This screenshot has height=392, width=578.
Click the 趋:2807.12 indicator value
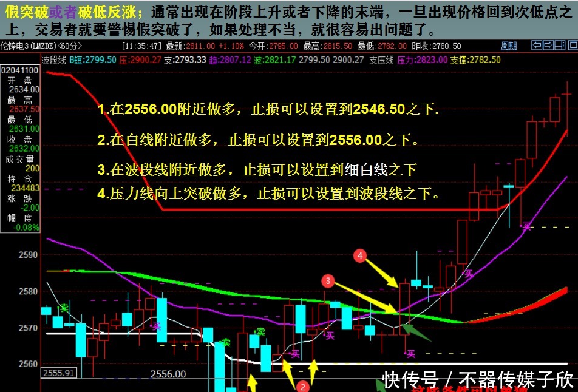pyautogui.click(x=230, y=60)
